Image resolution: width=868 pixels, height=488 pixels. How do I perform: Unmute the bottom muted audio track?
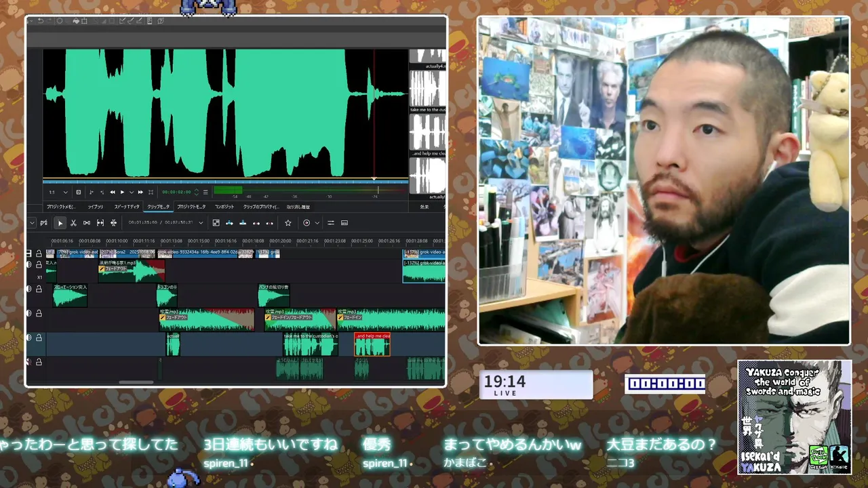point(29,362)
